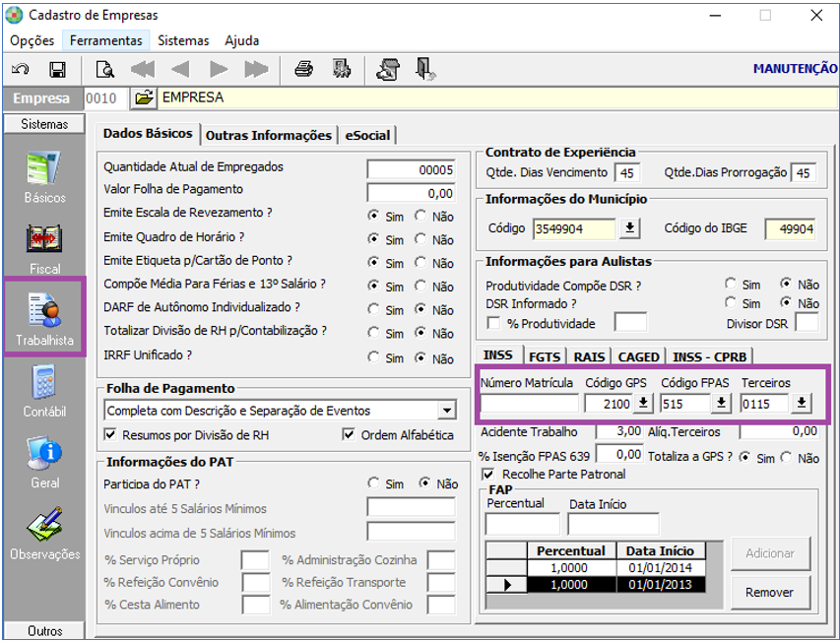Exit using the door icon
Image resolution: width=840 pixels, height=641 pixels.
point(425,70)
